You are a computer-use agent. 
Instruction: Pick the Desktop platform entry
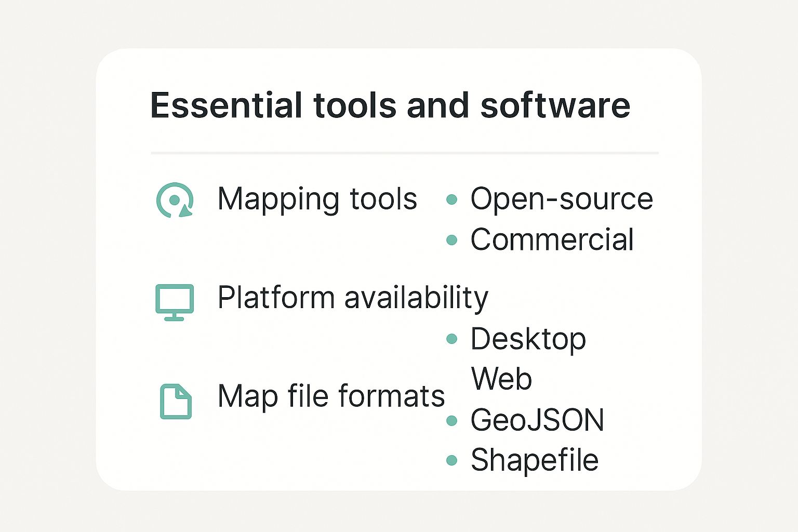528,339
